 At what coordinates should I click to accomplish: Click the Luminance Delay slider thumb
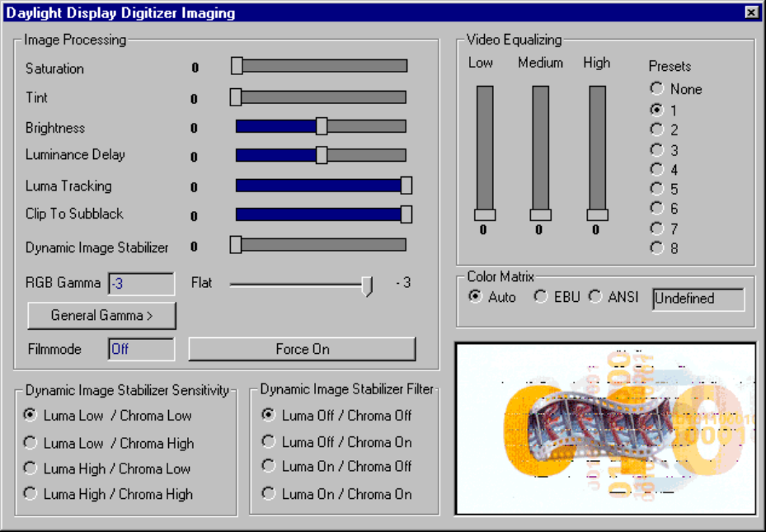tap(322, 155)
